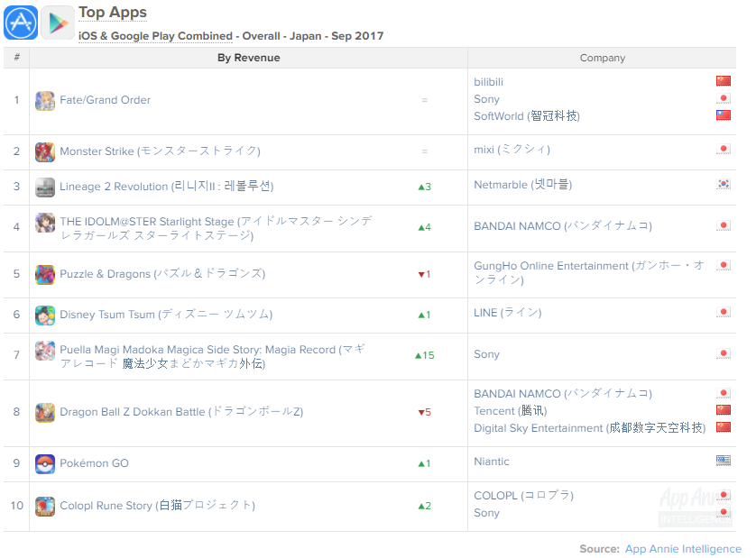The image size is (756, 558).
Task: Open the Pokémon GO title link
Action: (95, 463)
